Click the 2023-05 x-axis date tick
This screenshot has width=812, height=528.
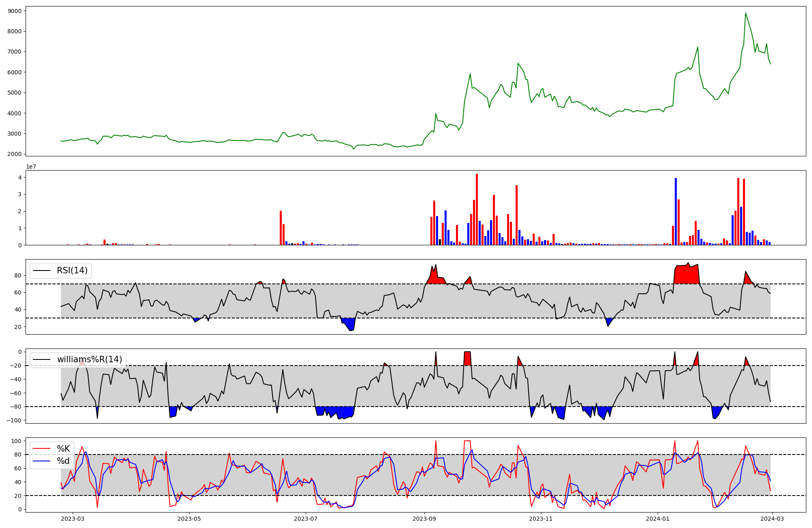pyautogui.click(x=189, y=519)
